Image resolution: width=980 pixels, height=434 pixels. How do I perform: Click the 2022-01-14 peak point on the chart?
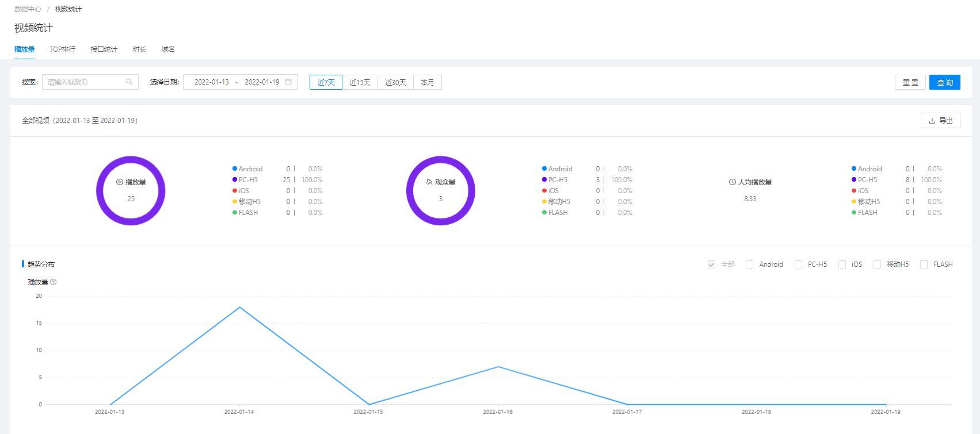click(239, 307)
